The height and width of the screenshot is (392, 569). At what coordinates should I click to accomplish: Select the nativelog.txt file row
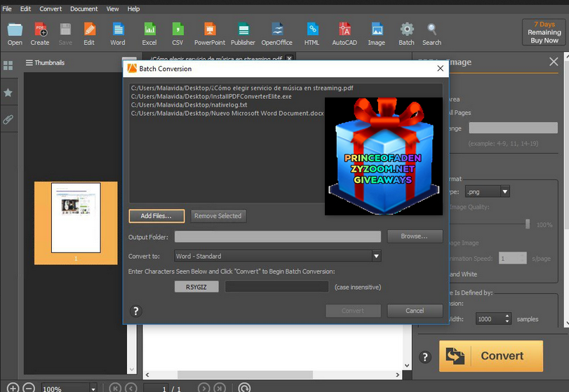pos(189,104)
